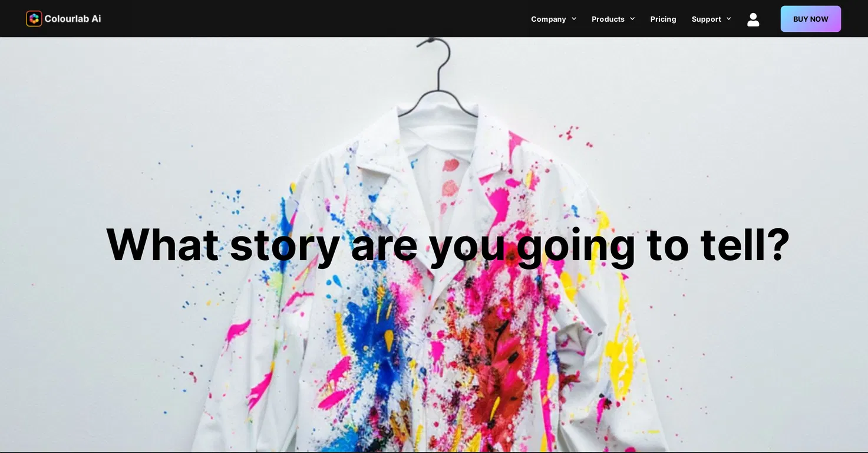Go to the Pricing page
This screenshot has width=868, height=453.
point(663,19)
